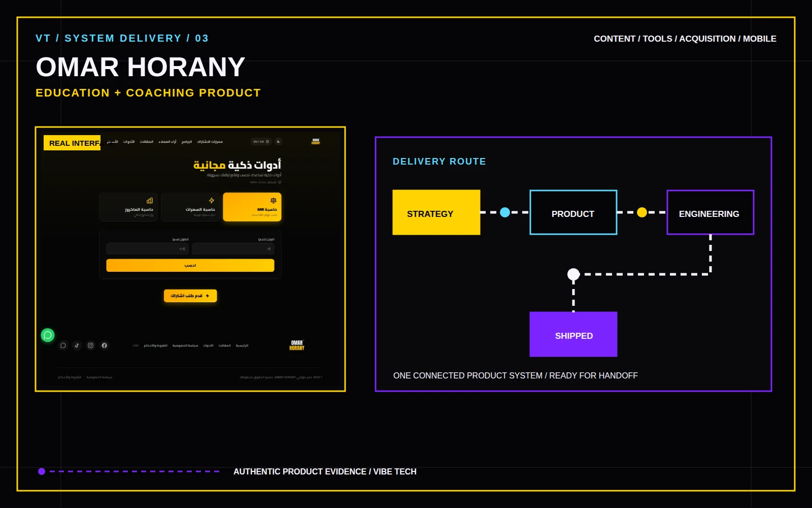
Task: Open الشروط والأحكام in the bottom copyright bar
Action: pos(70,377)
